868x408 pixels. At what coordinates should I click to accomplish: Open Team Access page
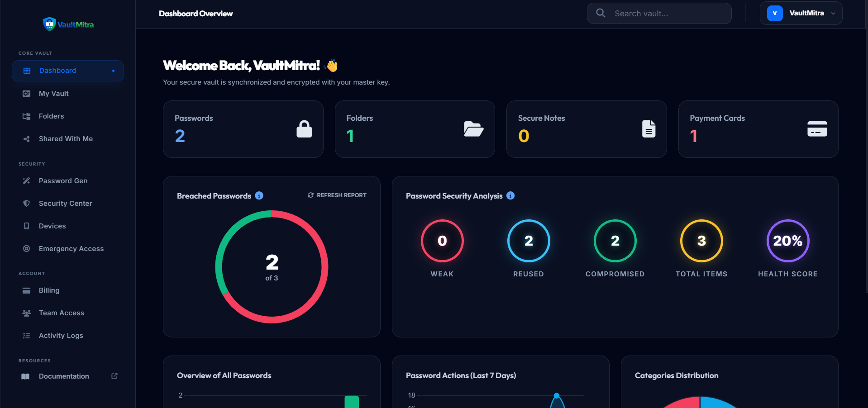(68, 313)
